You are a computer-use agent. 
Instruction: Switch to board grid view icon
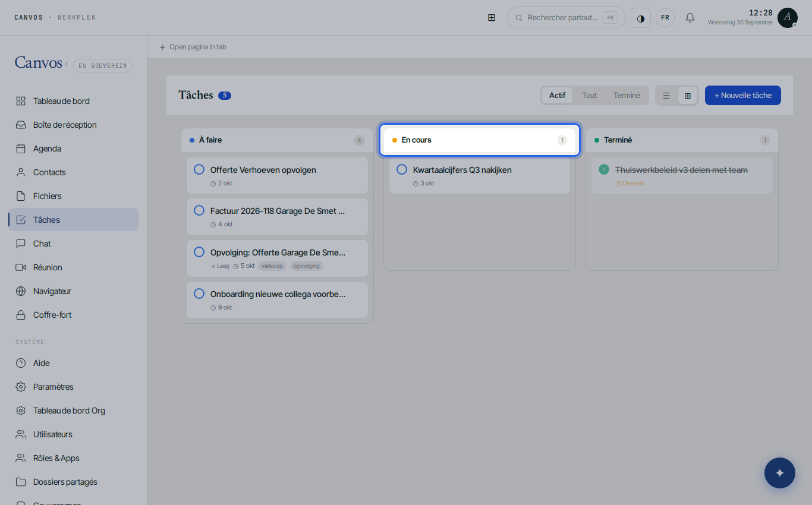(688, 96)
